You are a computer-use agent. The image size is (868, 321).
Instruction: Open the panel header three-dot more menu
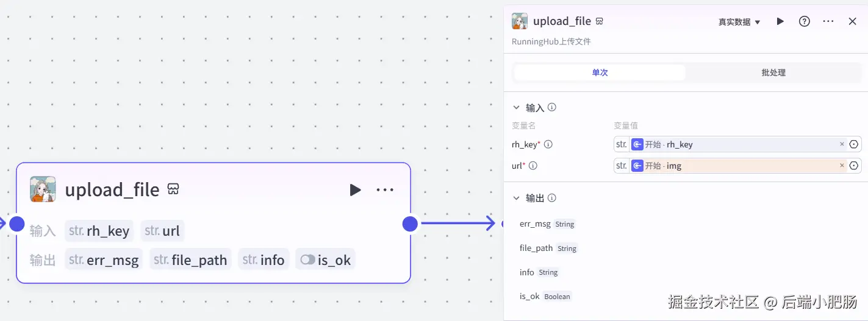828,21
